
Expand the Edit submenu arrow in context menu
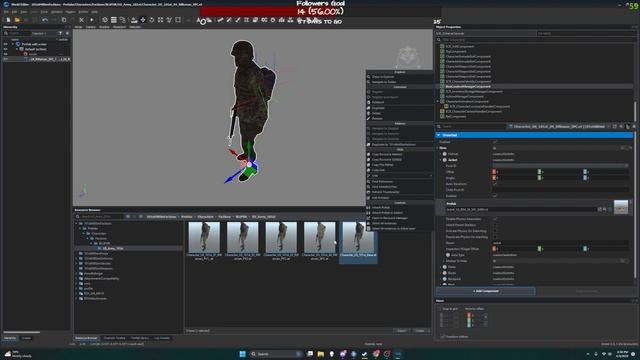(431, 176)
